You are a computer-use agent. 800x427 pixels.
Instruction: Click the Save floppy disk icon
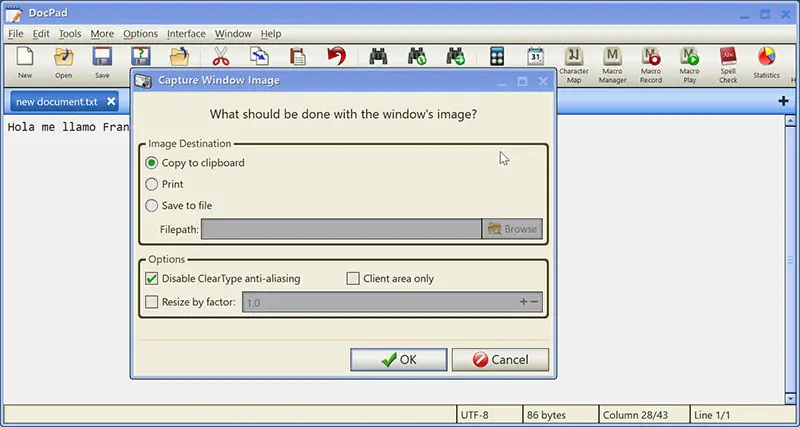102,56
